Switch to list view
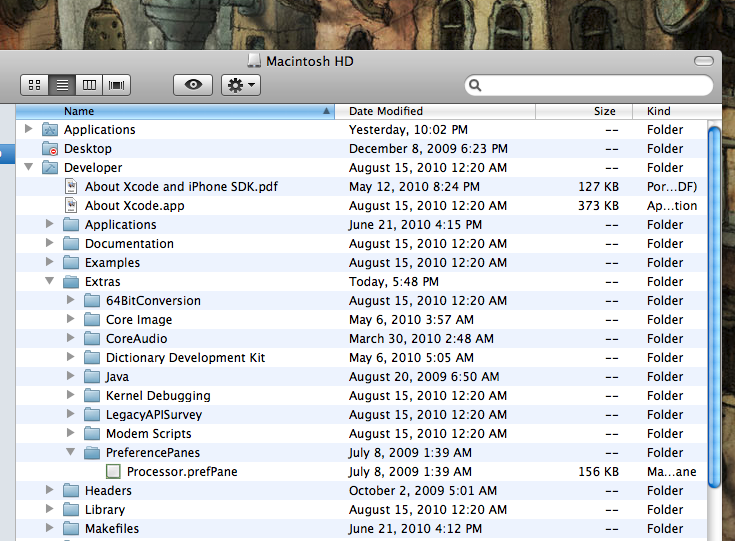 [x=62, y=85]
